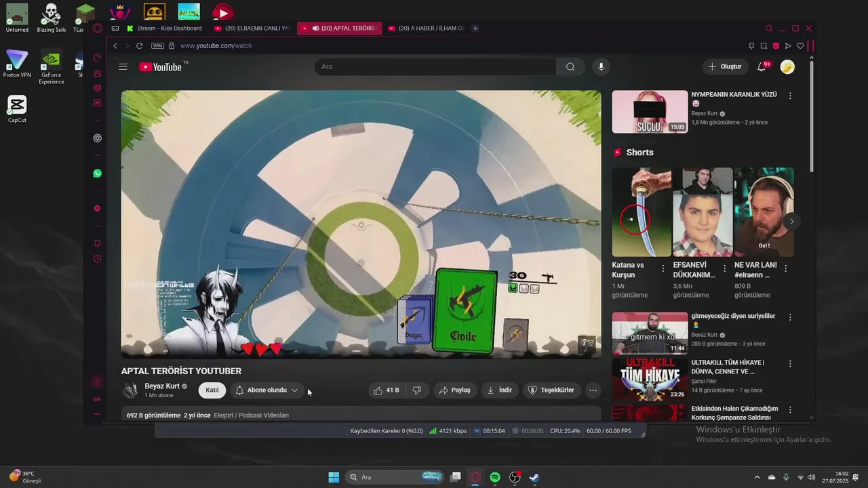Open ULTRAKILL TÜM HİKAYE video thumbnail
Screen dimensions: 868x488
click(650, 379)
